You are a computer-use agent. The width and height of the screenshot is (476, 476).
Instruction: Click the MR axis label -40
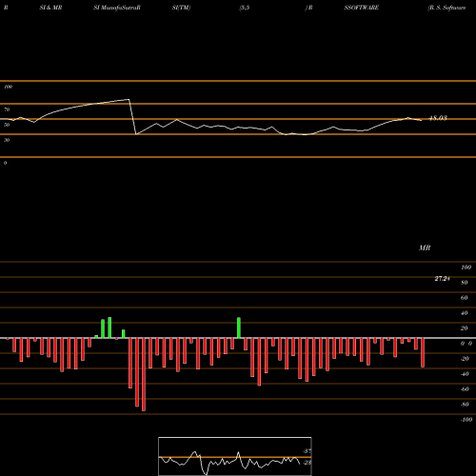(x=465, y=374)
